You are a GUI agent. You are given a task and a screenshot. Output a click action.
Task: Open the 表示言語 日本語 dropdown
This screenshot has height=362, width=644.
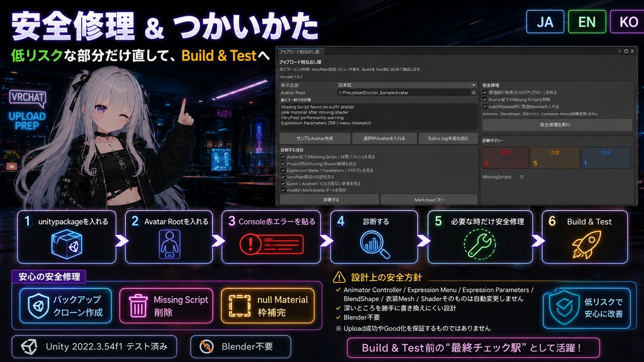tap(407, 85)
